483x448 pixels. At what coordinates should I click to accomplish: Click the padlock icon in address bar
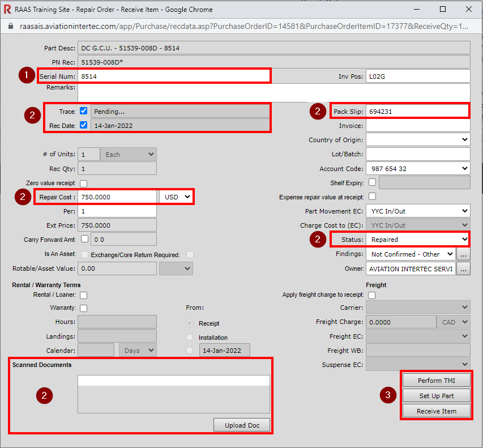10,26
